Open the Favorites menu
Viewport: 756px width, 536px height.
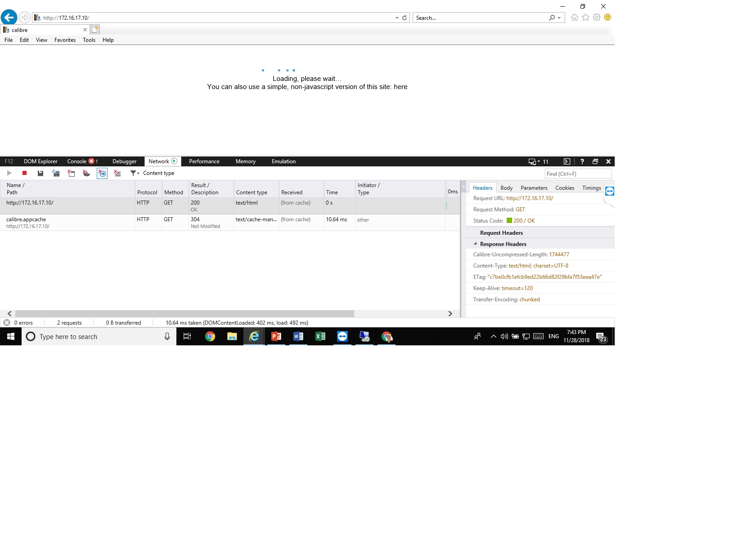point(65,40)
